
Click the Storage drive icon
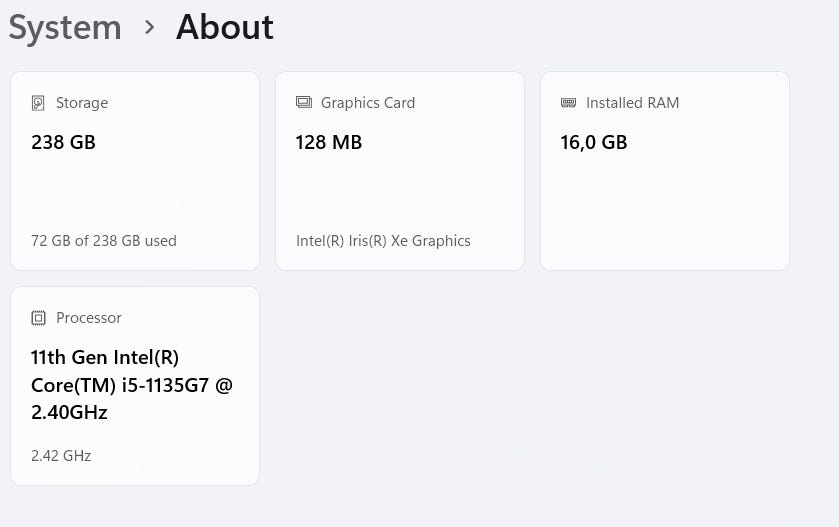39,103
